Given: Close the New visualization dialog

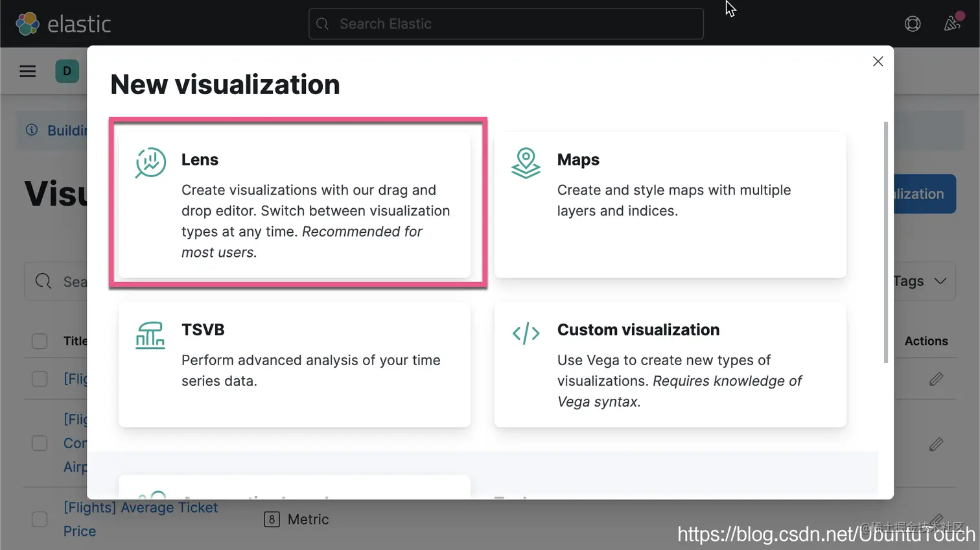Looking at the screenshot, I should point(878,61).
